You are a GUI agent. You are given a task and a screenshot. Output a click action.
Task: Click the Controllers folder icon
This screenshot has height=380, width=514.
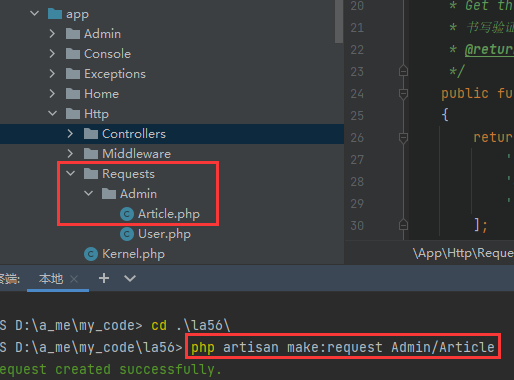91,134
